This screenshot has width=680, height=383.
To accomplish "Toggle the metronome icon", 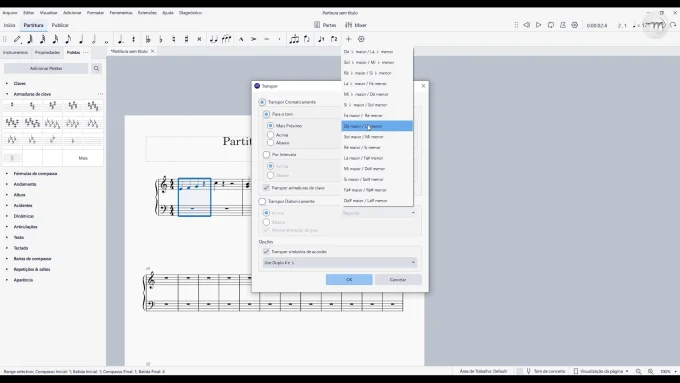I will [562, 25].
